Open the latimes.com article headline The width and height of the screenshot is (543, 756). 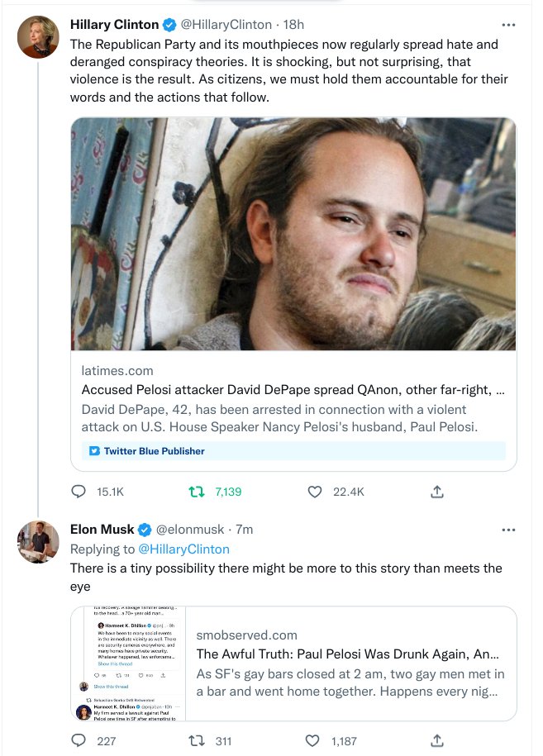[293, 390]
